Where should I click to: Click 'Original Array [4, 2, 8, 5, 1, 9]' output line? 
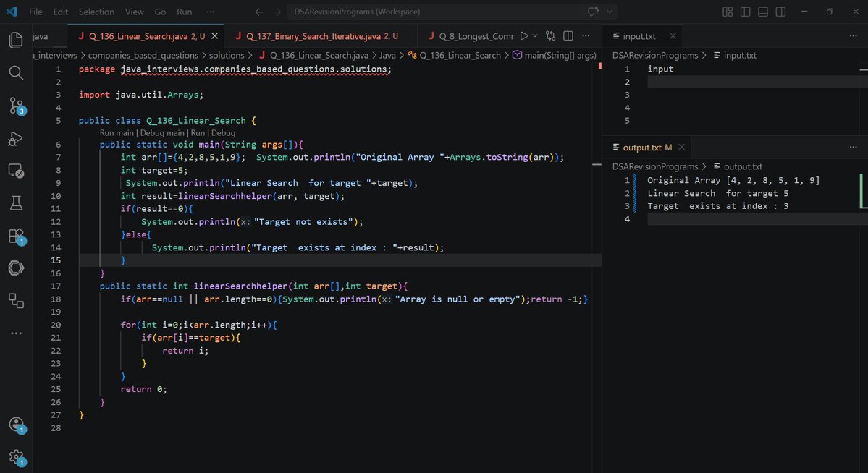pyautogui.click(x=733, y=180)
